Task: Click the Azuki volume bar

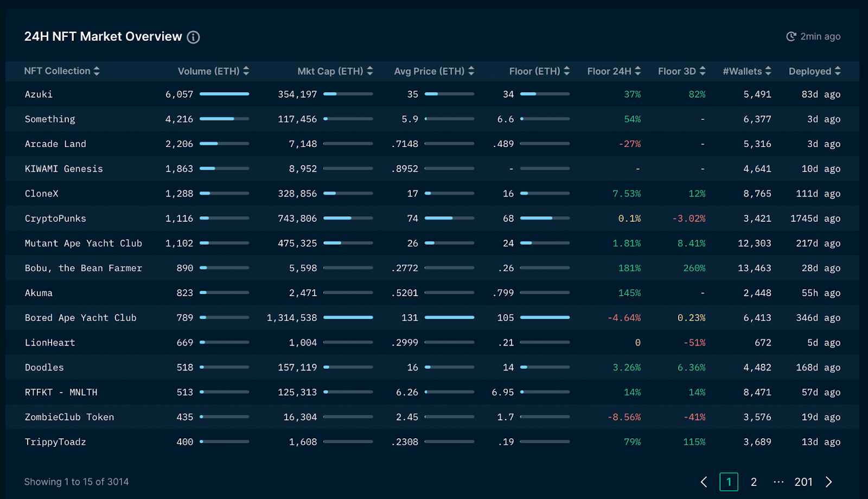Action: [225, 94]
